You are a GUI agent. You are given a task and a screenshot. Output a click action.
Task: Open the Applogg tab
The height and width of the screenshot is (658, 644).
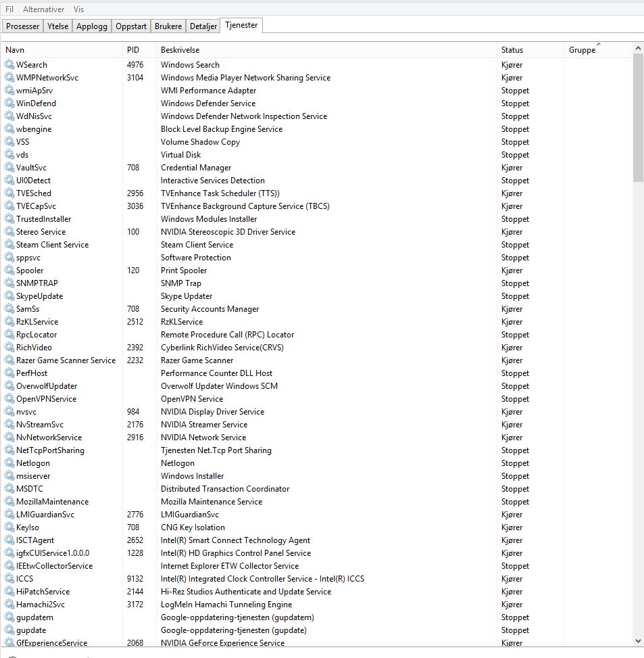pos(92,26)
